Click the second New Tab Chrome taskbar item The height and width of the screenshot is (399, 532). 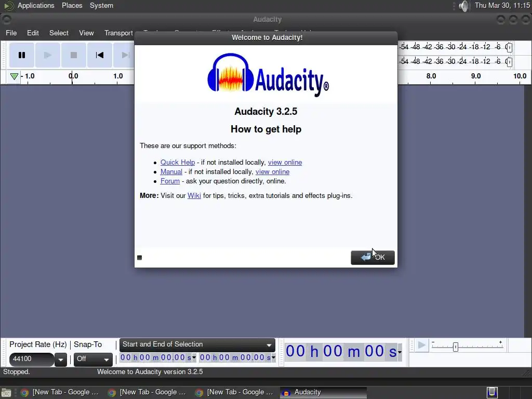(147, 392)
